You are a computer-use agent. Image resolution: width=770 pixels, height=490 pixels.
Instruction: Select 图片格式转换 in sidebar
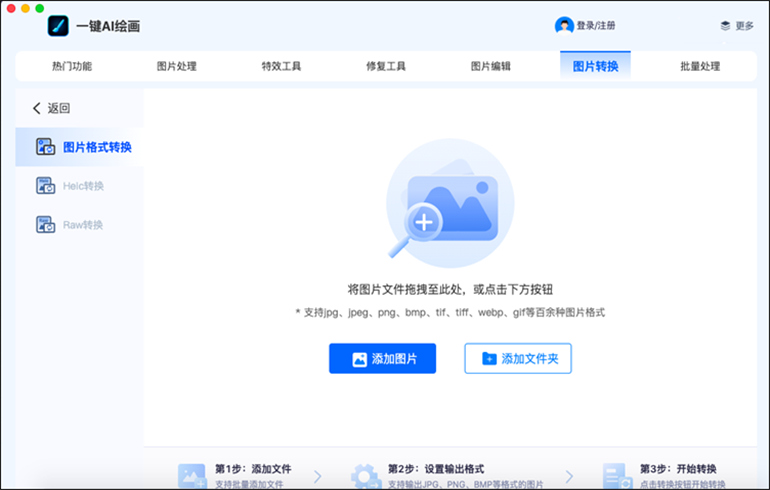pyautogui.click(x=80, y=147)
